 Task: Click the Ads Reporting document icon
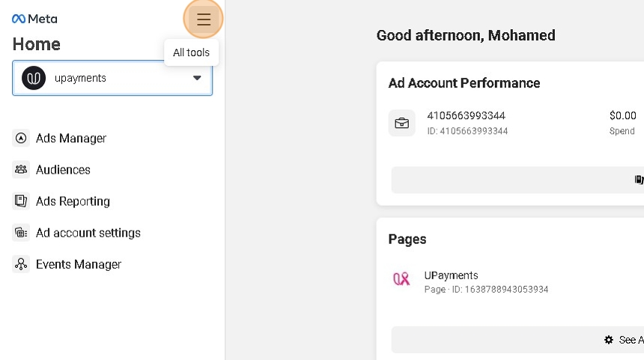click(x=21, y=201)
